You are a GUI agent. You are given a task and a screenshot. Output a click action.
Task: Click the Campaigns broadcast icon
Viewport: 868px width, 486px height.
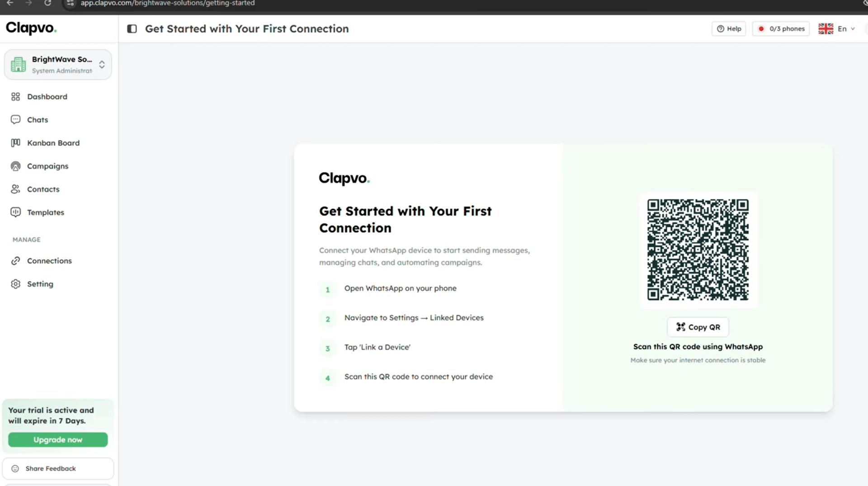(x=16, y=166)
